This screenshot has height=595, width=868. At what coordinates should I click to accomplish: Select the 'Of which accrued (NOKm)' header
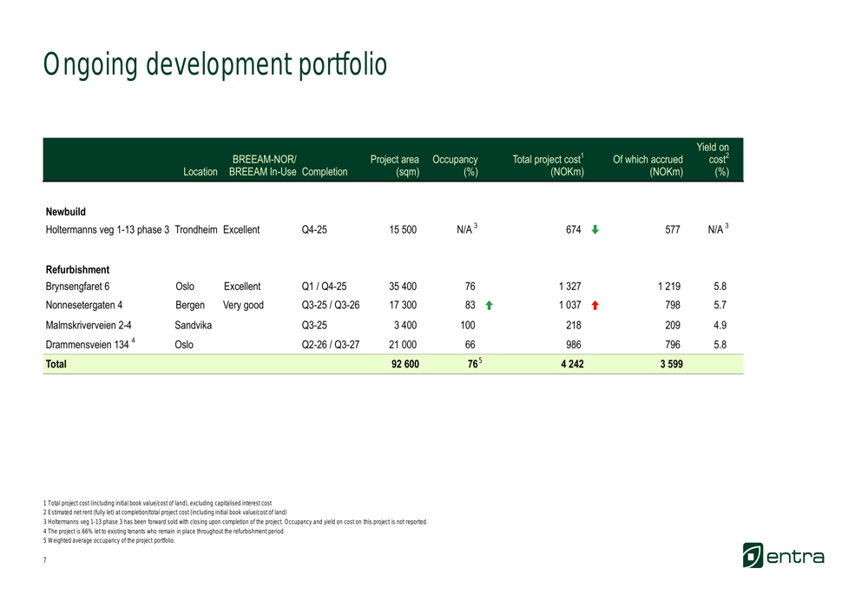648,166
